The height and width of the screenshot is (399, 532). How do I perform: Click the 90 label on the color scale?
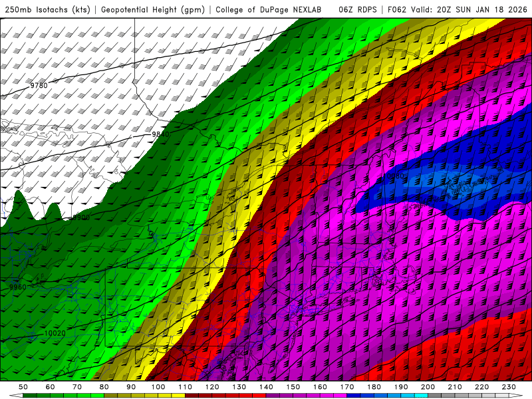131,387
